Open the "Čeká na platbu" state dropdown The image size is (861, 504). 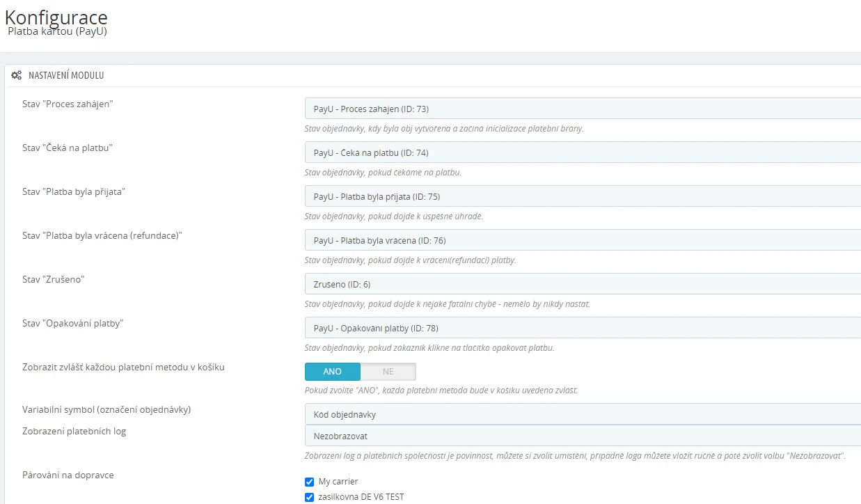pyautogui.click(x=582, y=152)
